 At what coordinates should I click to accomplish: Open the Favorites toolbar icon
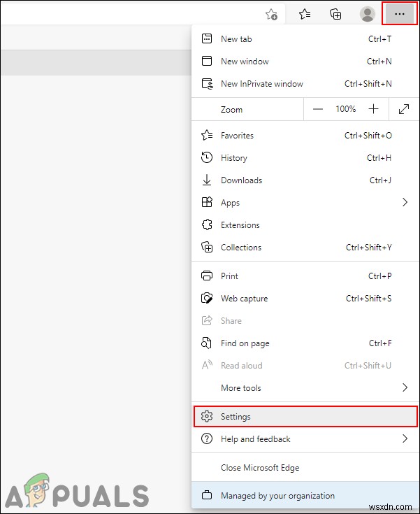(x=305, y=14)
